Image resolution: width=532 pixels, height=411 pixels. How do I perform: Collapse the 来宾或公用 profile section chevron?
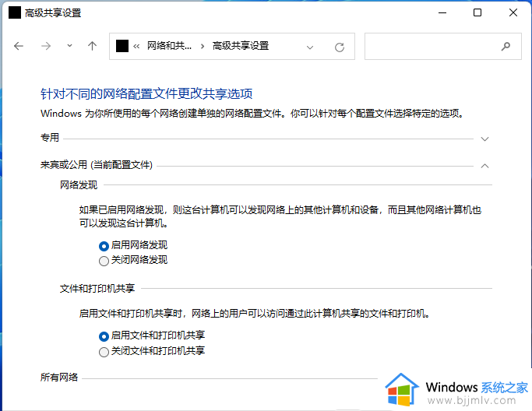click(x=484, y=166)
